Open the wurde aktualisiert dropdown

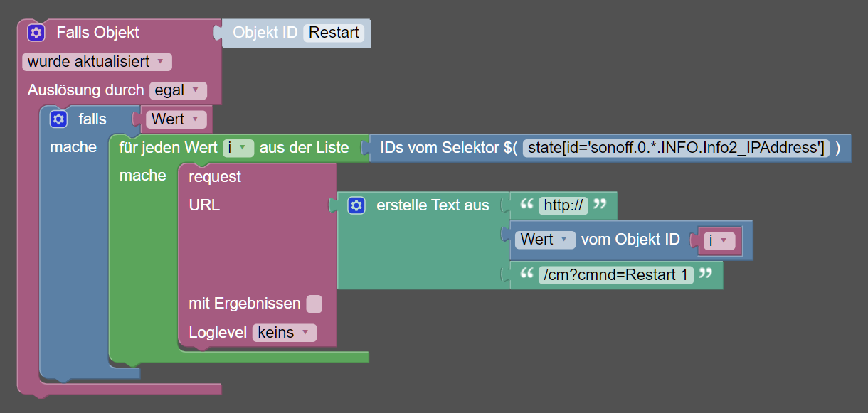[x=97, y=62]
